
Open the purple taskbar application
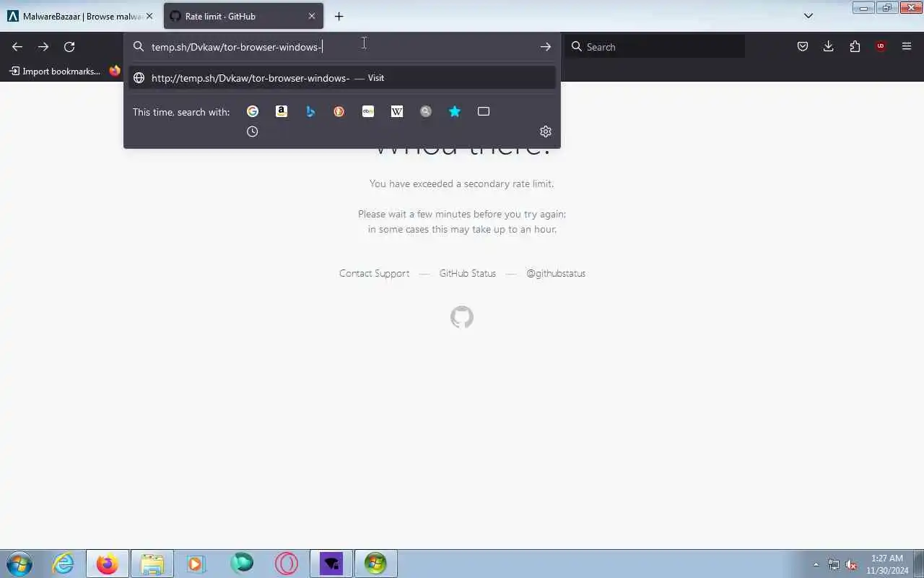tap(331, 564)
